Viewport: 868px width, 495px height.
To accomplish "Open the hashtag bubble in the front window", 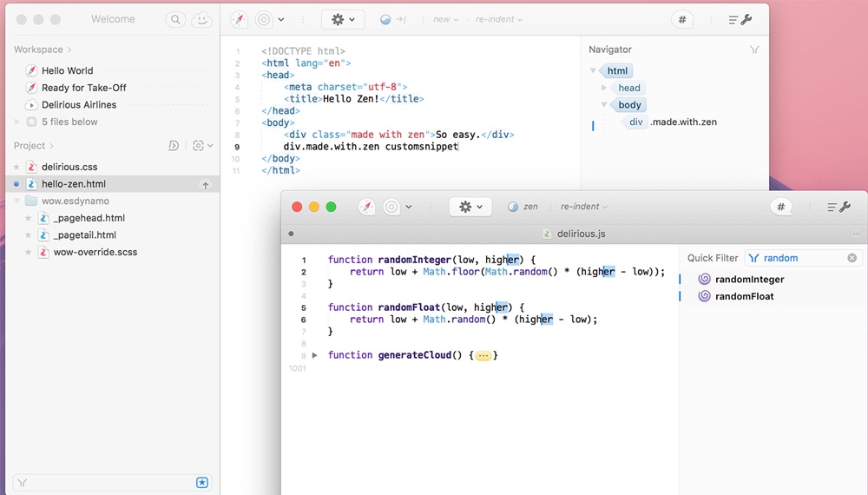I will coord(780,207).
